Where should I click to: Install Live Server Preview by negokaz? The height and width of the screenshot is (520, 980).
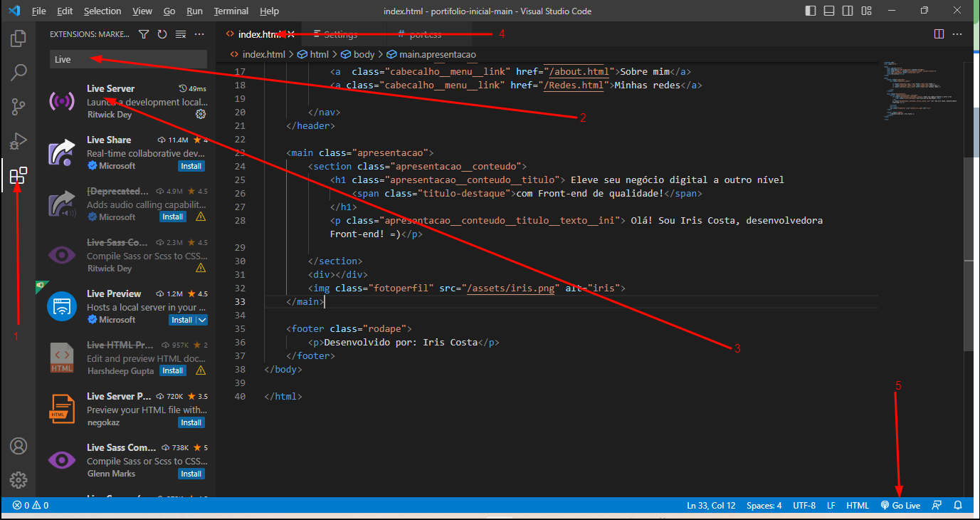pyautogui.click(x=191, y=422)
